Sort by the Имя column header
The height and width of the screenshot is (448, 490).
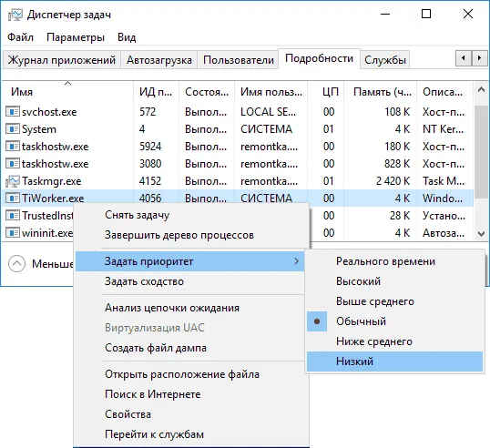67,92
